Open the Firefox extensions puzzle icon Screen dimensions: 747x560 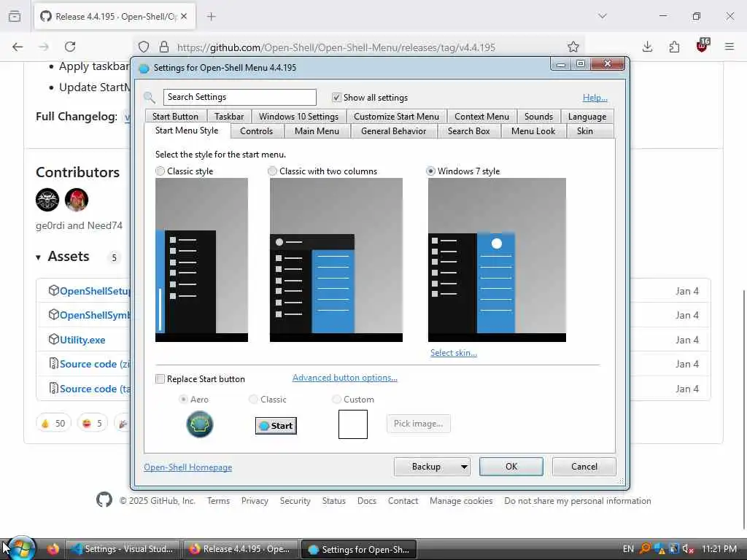(x=674, y=47)
